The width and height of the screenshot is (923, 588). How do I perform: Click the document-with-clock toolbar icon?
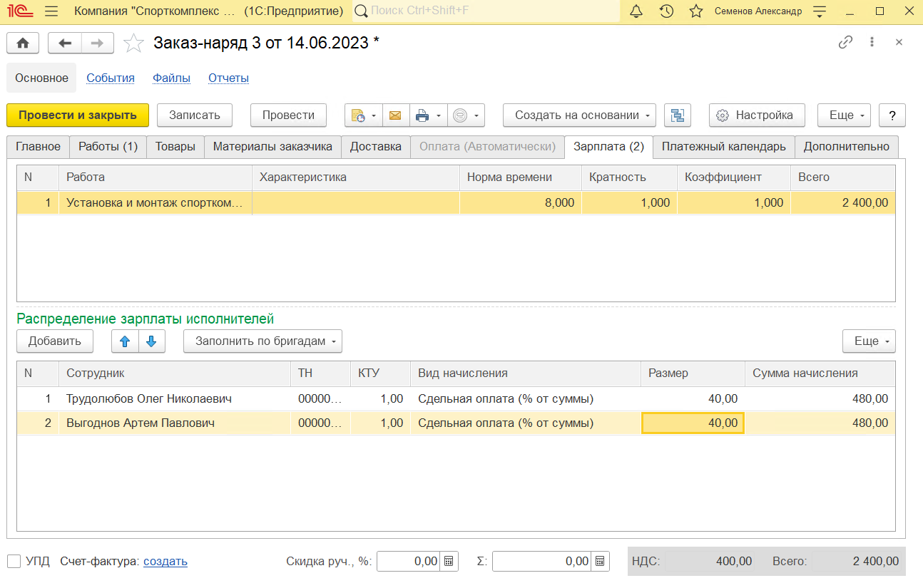pos(358,115)
